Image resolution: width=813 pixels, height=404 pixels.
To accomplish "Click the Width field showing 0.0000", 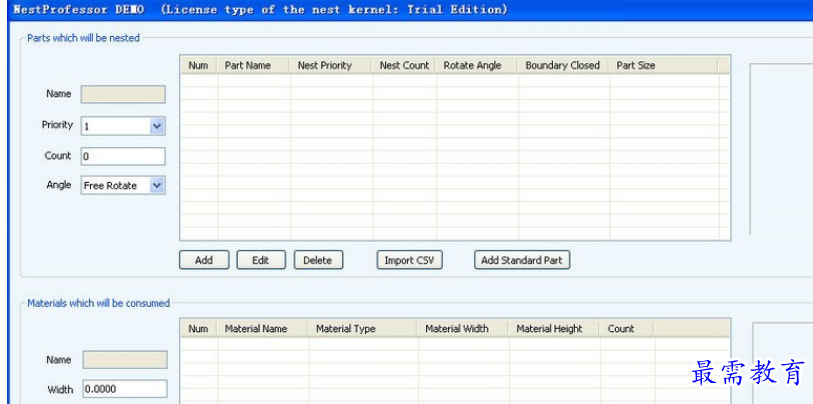I will click(125, 389).
